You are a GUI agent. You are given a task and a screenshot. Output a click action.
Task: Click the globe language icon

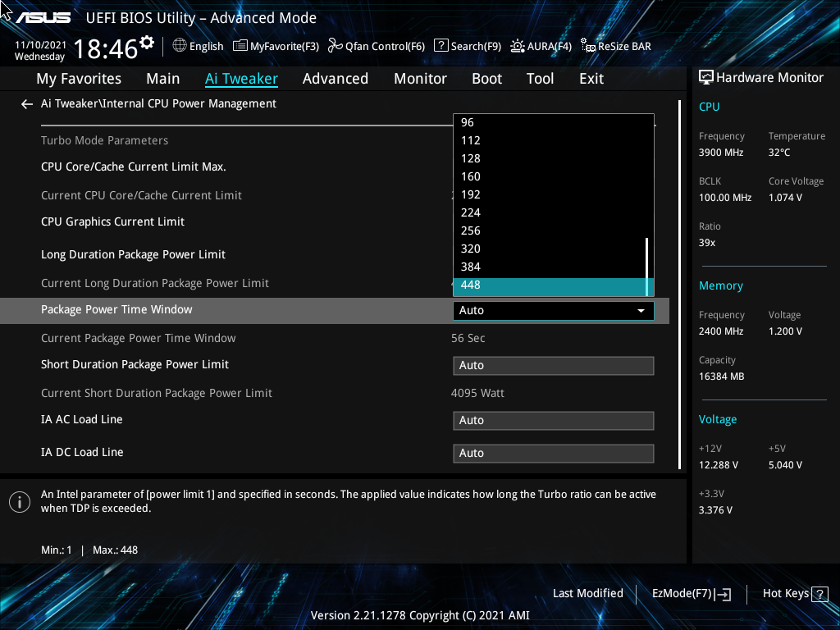180,46
